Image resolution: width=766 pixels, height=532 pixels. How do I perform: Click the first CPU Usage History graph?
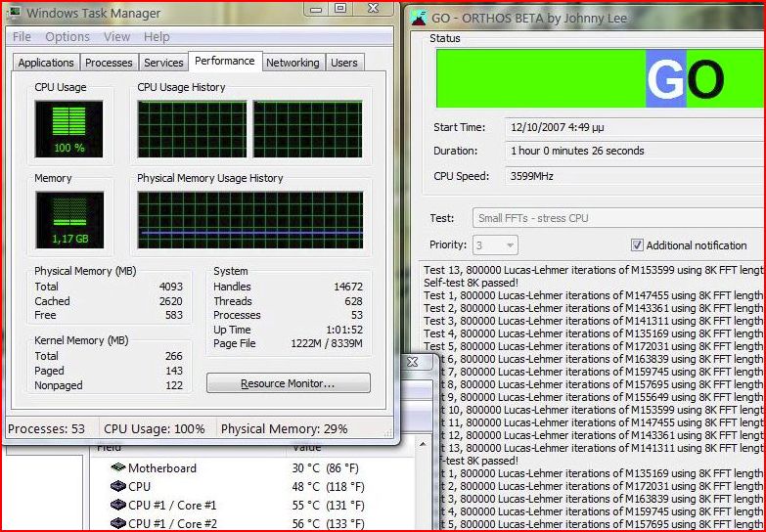pyautogui.click(x=192, y=129)
